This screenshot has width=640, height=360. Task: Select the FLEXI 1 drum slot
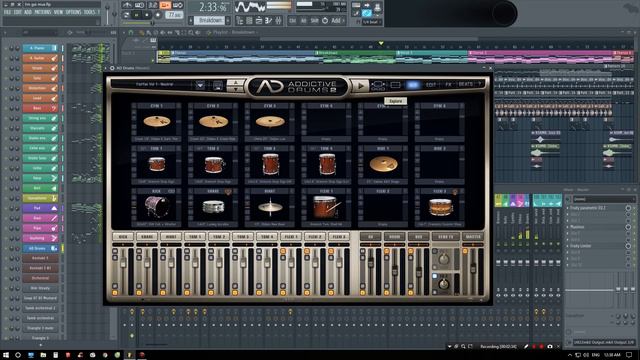[327, 207]
